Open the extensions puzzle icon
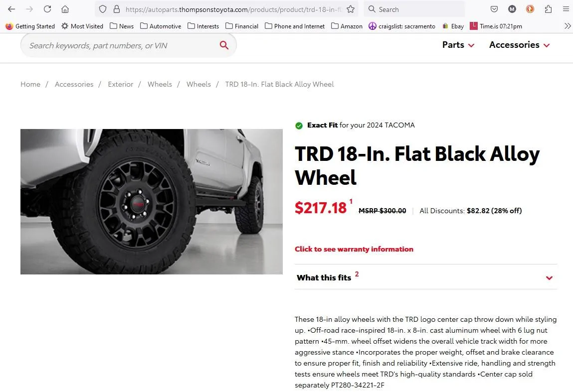573x392 pixels. (x=548, y=9)
